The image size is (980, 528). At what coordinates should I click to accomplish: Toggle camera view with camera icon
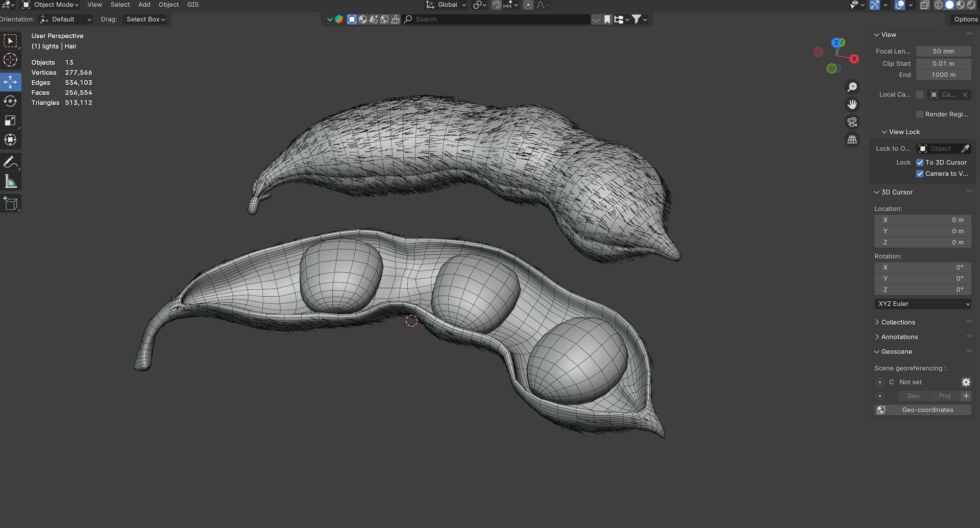click(x=852, y=122)
